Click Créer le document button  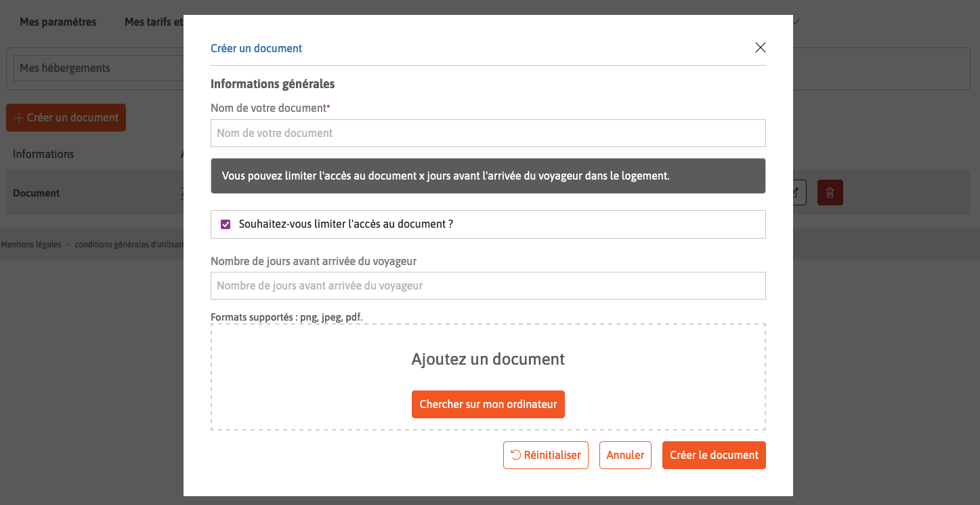pos(714,456)
